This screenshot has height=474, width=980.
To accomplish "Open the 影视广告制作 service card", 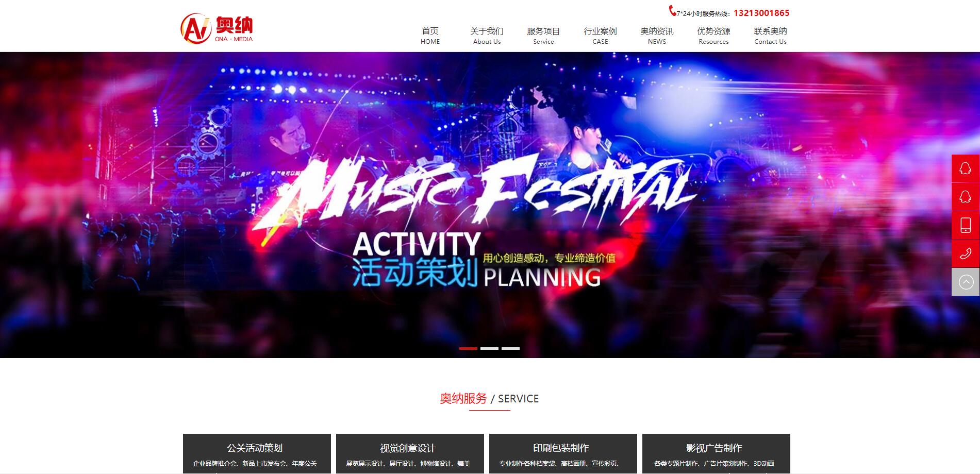I will (x=716, y=453).
